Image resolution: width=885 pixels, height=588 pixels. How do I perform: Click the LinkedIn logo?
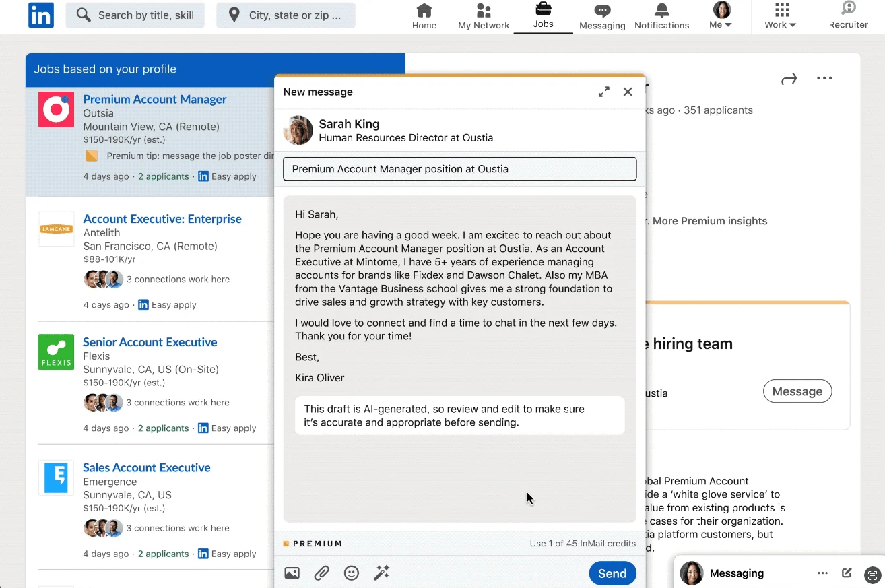point(40,15)
